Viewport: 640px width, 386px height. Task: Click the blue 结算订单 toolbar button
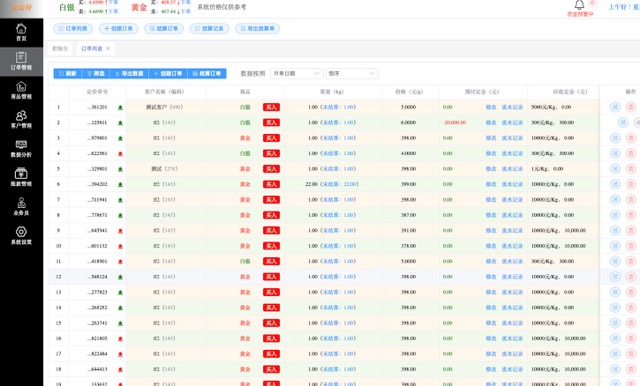click(x=207, y=73)
